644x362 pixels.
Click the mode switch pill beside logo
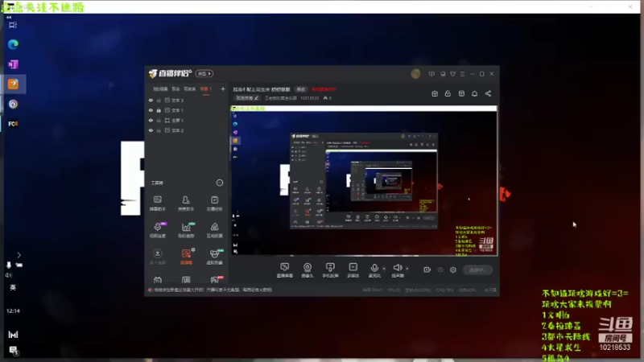pyautogui.click(x=204, y=73)
